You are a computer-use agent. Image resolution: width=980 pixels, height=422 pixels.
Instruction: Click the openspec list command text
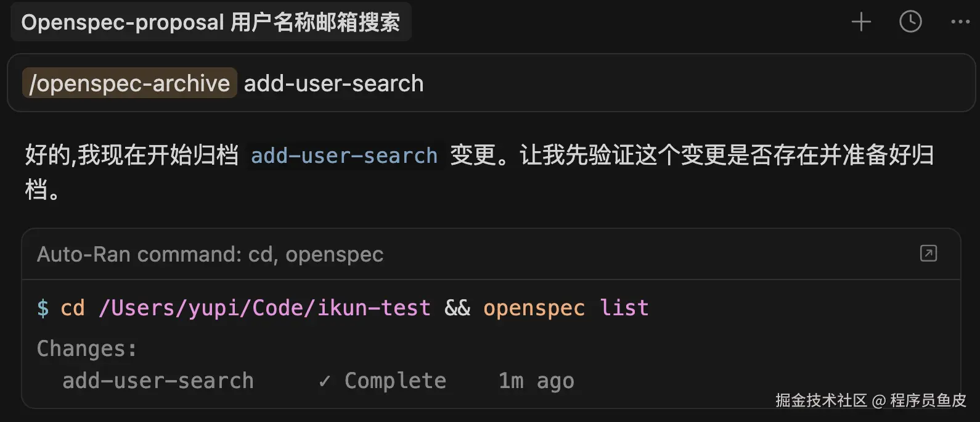coord(565,308)
